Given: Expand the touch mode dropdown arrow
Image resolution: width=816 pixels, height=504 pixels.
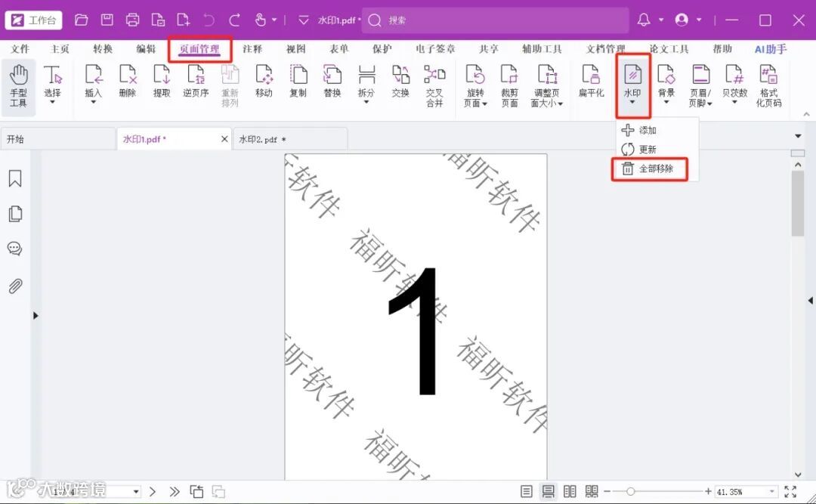Looking at the screenshot, I should pos(274,20).
